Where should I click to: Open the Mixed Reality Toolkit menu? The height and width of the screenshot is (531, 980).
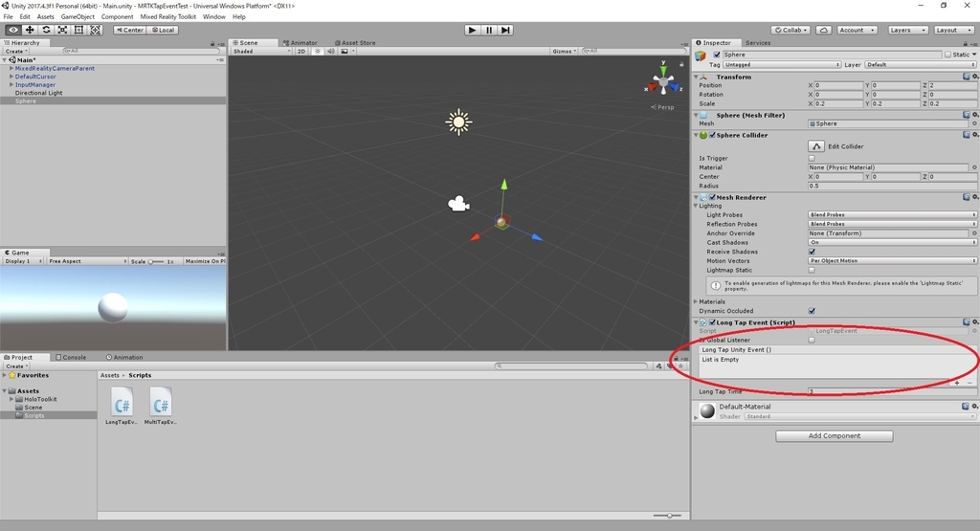(x=168, y=17)
